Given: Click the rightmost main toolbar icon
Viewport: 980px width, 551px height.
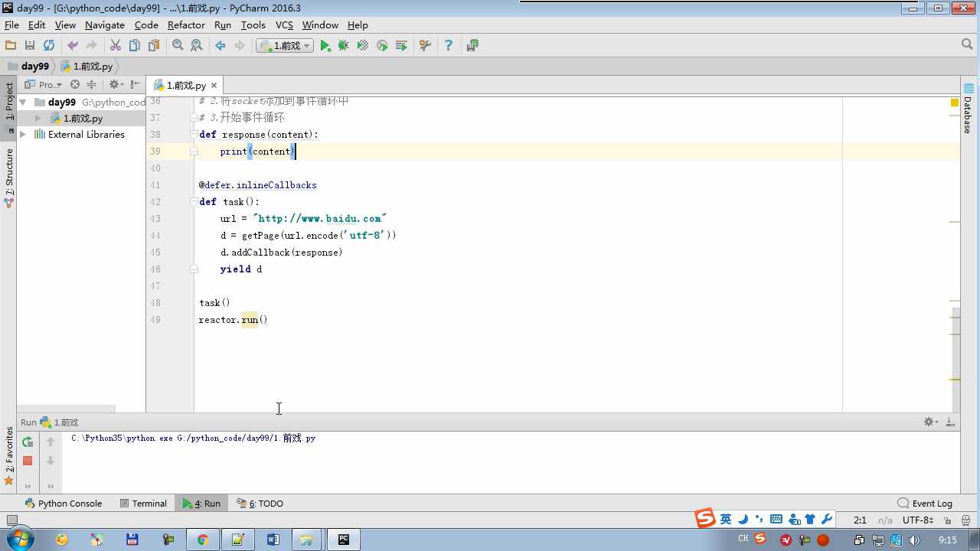Looking at the screenshot, I should point(472,46).
